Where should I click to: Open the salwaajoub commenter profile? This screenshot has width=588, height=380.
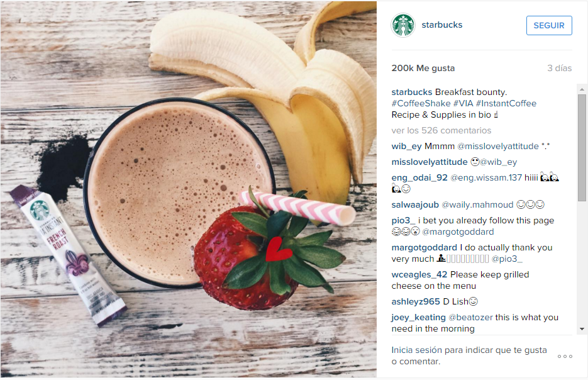pos(415,205)
